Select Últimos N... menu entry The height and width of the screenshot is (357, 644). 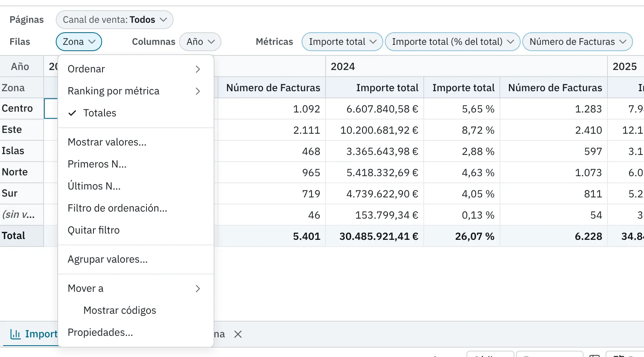click(x=135, y=186)
